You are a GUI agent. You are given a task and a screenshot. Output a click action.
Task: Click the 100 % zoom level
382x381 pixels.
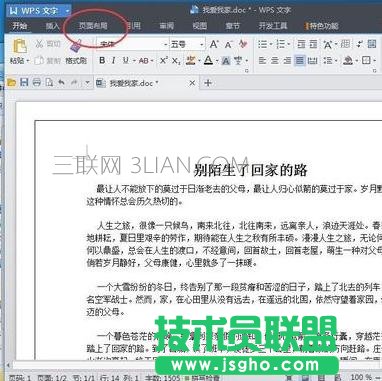[361, 377]
